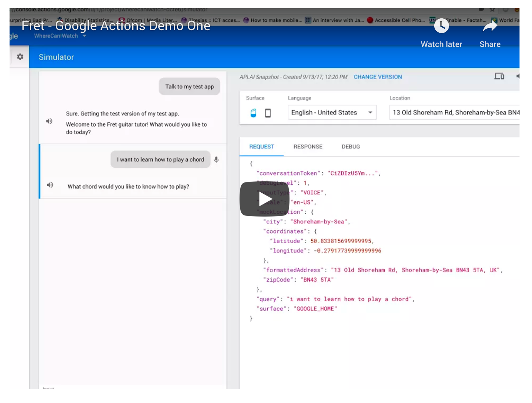Open the English - United States language dropdown
Viewport: 532px width, 403px height.
pyautogui.click(x=332, y=112)
